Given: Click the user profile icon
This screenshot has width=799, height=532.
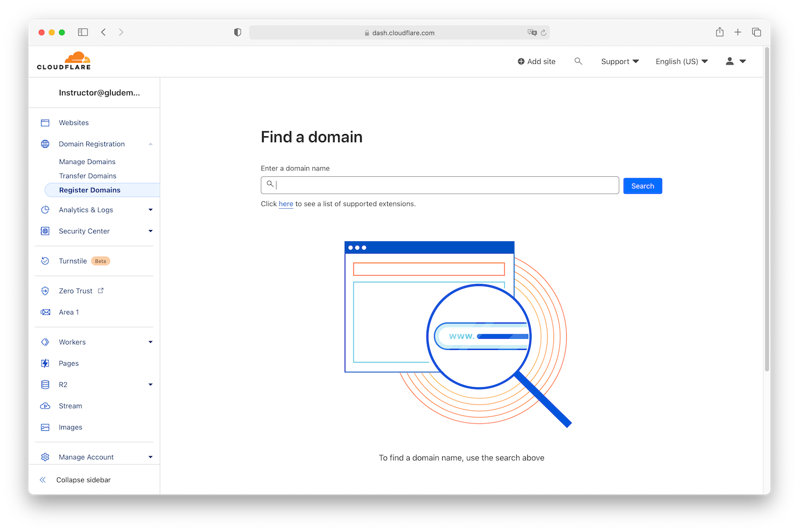Looking at the screenshot, I should point(730,62).
